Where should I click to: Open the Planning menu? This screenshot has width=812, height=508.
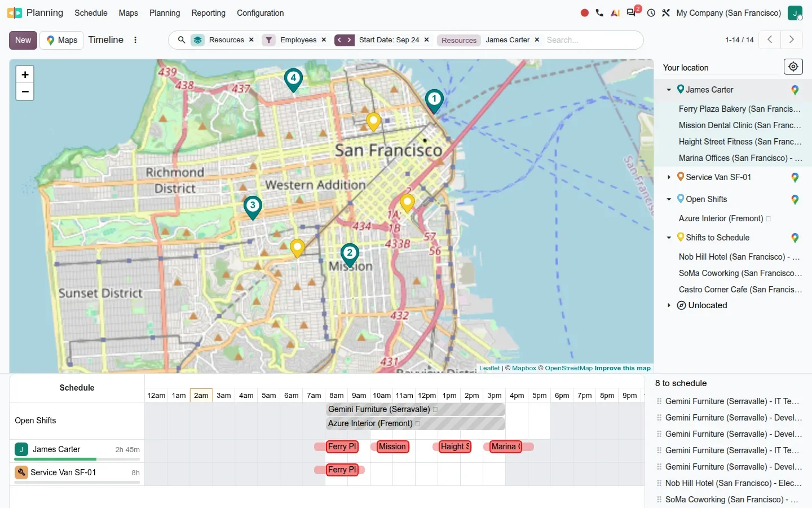tap(165, 13)
